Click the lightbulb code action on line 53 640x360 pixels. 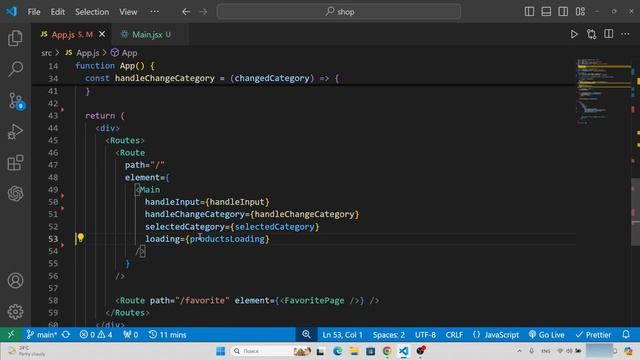point(80,238)
